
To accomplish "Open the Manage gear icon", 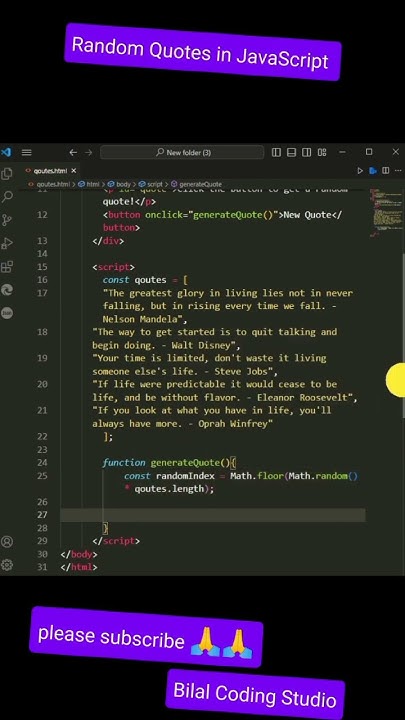I will [7, 565].
